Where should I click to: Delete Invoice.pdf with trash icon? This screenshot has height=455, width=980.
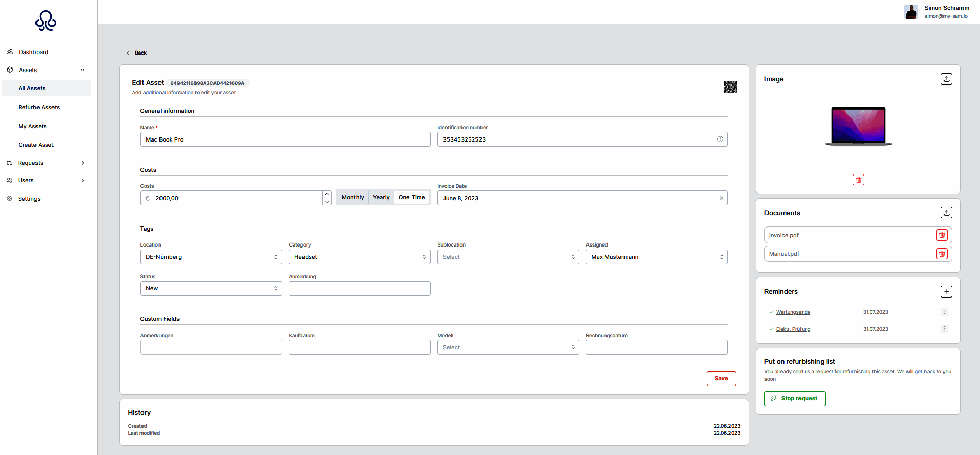click(x=941, y=235)
